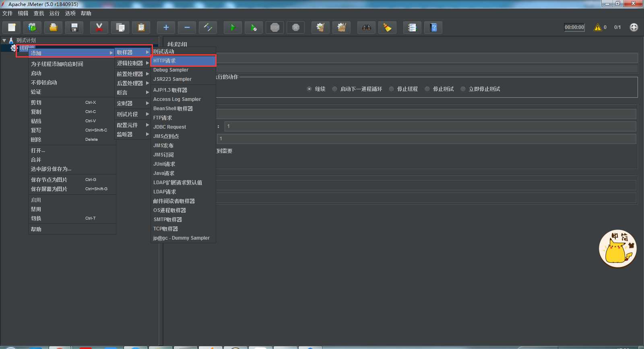
Task: Expand the 前置处理器 submenu
Action: pos(133,74)
